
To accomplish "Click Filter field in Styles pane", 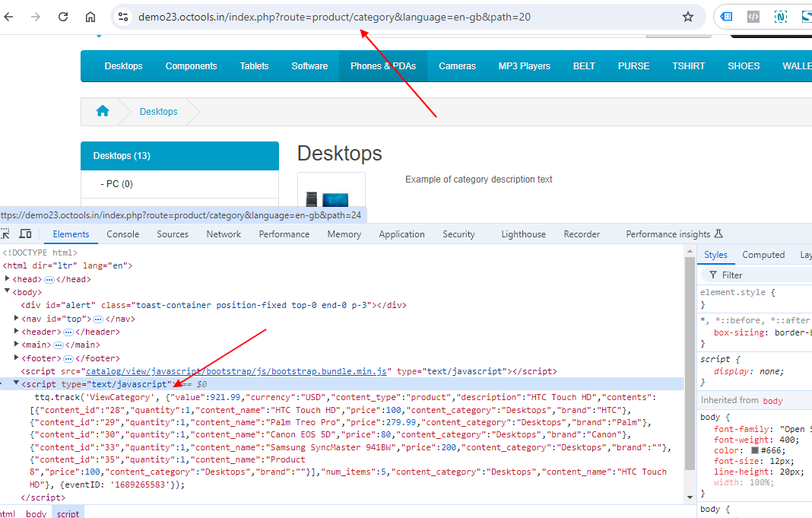I will point(756,275).
